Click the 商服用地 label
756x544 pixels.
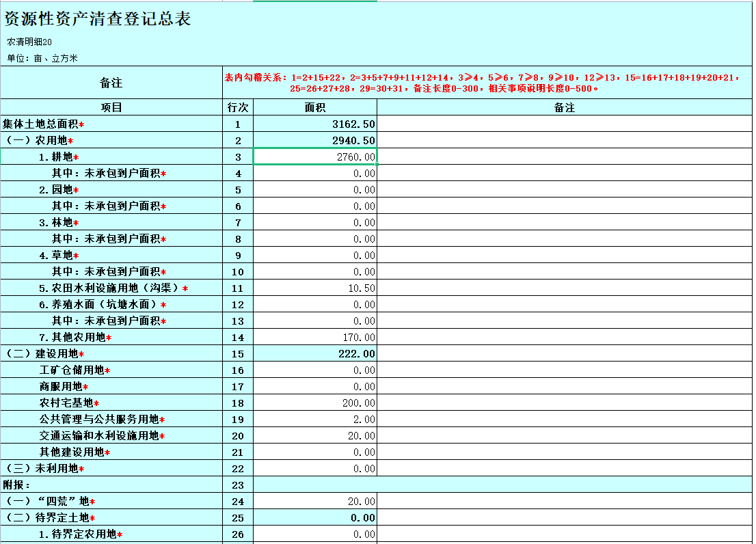(64, 386)
